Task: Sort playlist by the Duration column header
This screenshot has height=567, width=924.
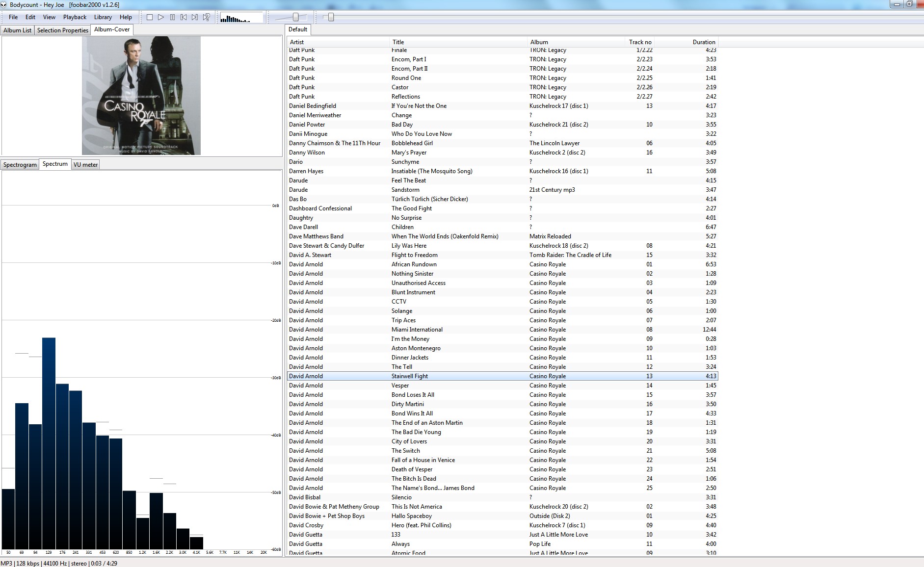Action: tap(686, 42)
